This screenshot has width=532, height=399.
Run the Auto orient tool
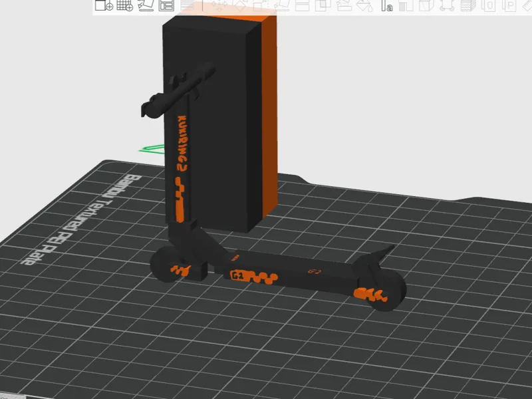[x=146, y=5]
